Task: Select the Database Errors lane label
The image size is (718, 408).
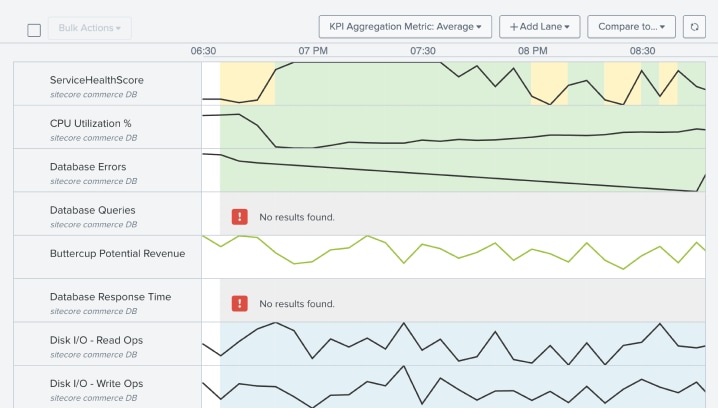Action: tap(88, 167)
